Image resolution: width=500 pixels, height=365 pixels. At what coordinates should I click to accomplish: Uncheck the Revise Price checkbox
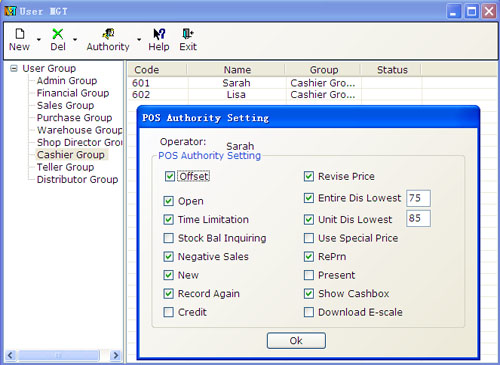coord(309,176)
